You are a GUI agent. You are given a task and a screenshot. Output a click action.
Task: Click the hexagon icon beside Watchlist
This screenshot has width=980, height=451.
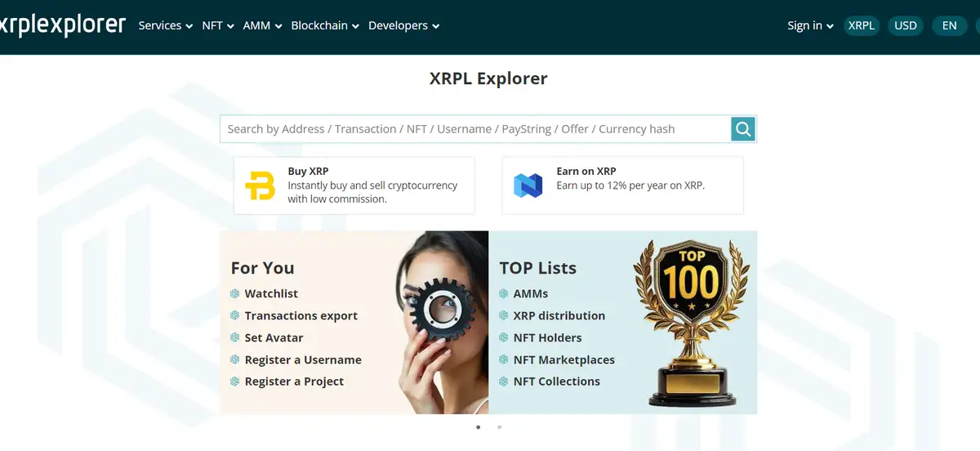pos(236,294)
